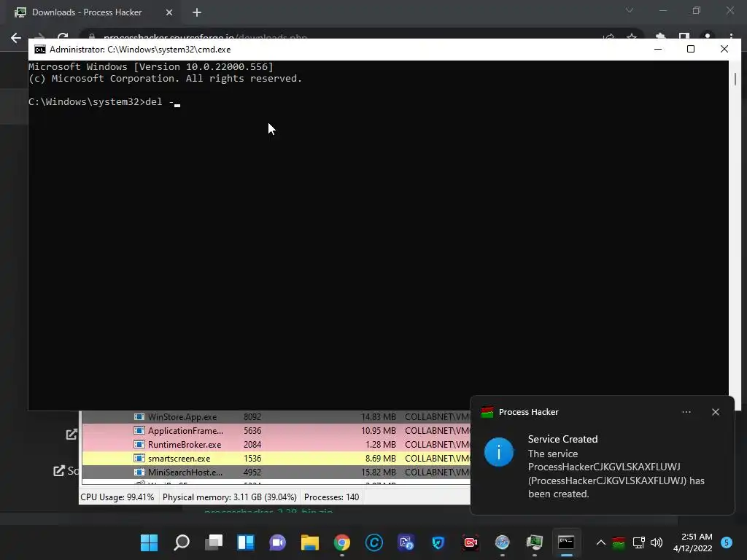Image resolution: width=747 pixels, height=560 pixels.
Task: Open taskbar Search magnifier
Action: click(182, 542)
